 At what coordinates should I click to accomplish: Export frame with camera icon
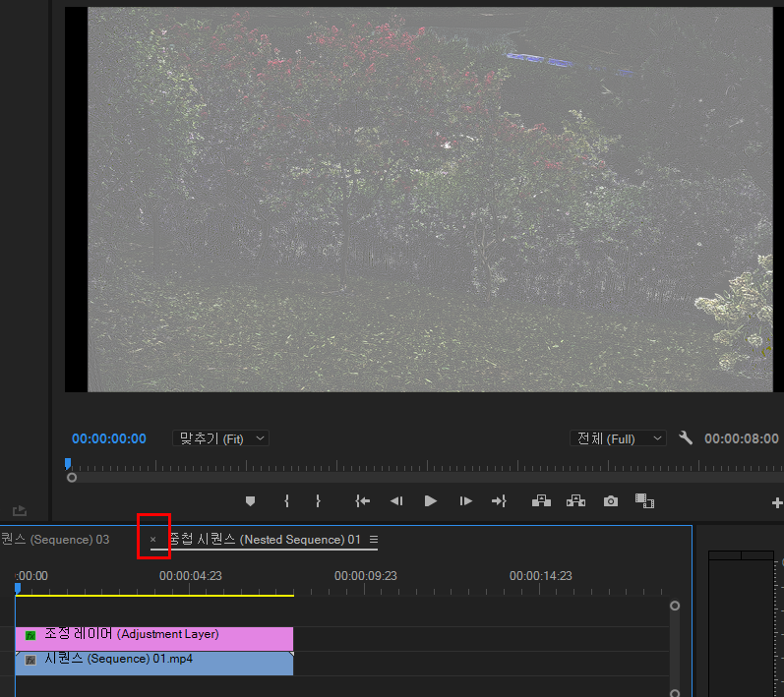coord(611,500)
